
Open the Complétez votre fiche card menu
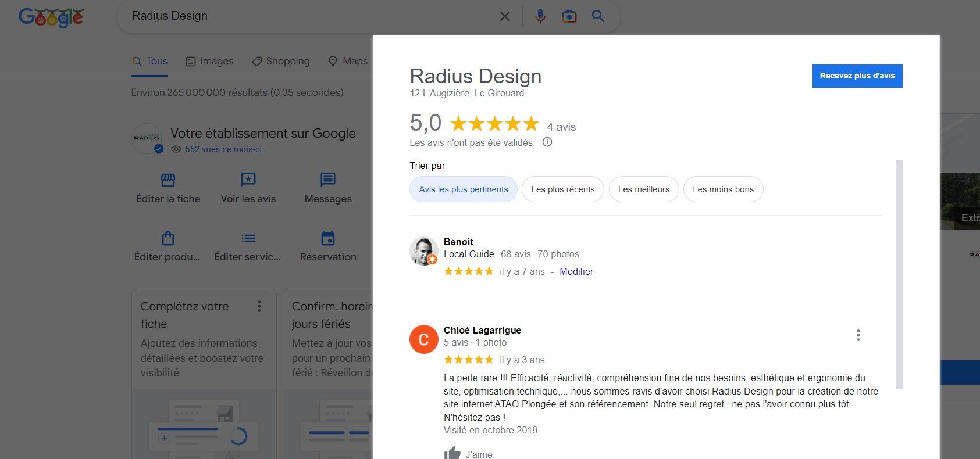pyautogui.click(x=259, y=306)
